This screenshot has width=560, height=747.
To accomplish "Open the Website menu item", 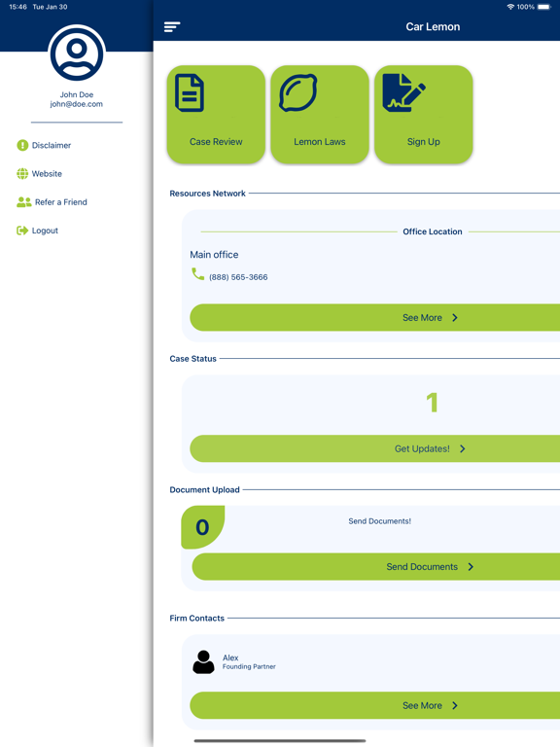I will pyautogui.click(x=40, y=174).
